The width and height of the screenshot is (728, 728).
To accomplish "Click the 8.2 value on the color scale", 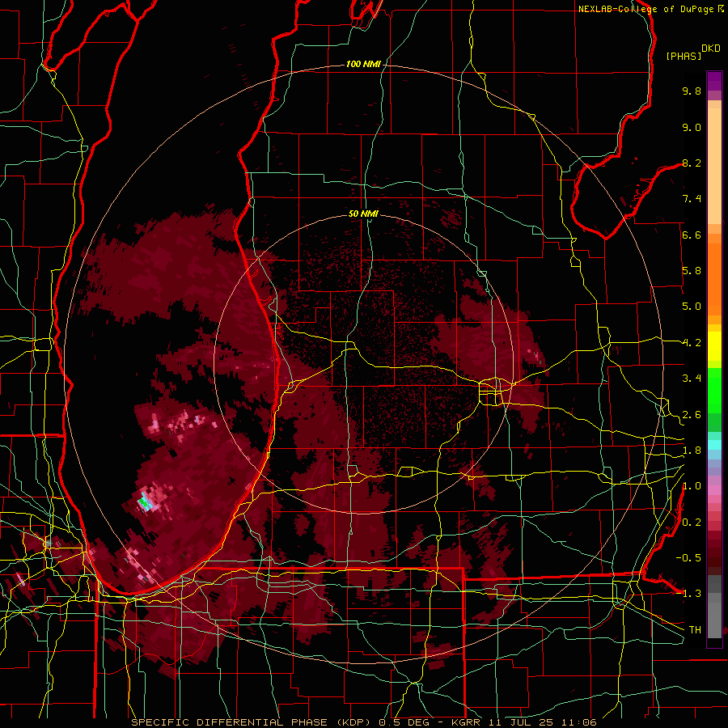I will click(692, 163).
